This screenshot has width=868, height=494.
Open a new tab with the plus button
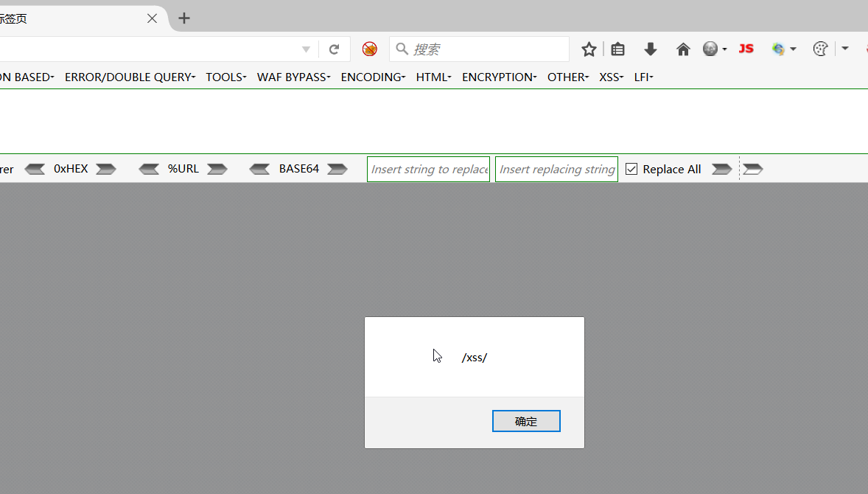pyautogui.click(x=183, y=18)
